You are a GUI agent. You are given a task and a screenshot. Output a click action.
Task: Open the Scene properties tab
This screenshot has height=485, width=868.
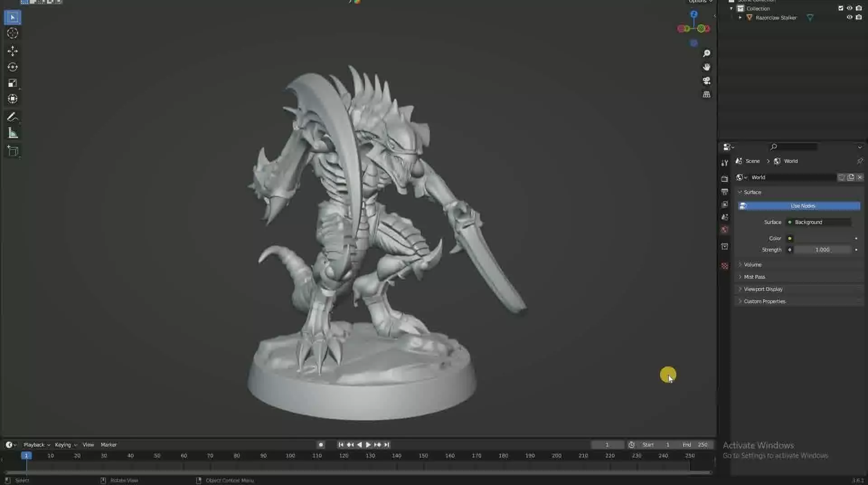click(725, 217)
